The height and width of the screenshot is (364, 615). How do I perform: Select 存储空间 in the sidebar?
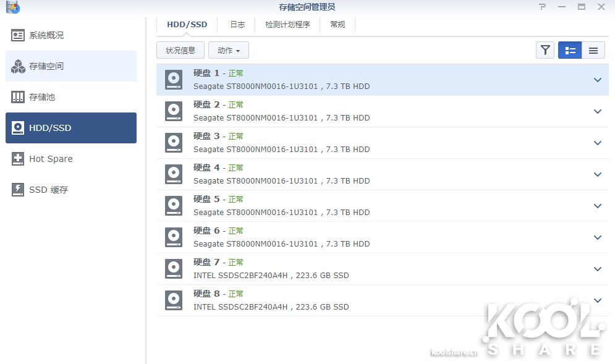coord(48,66)
